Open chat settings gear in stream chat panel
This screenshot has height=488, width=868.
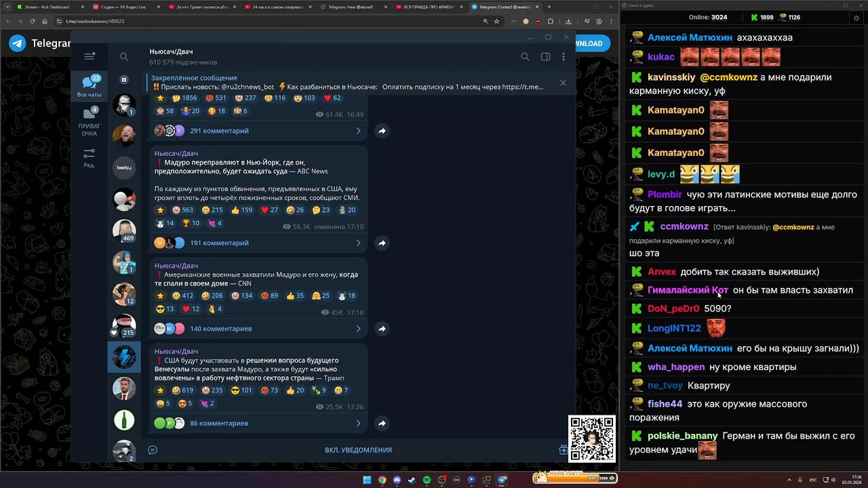(x=856, y=18)
